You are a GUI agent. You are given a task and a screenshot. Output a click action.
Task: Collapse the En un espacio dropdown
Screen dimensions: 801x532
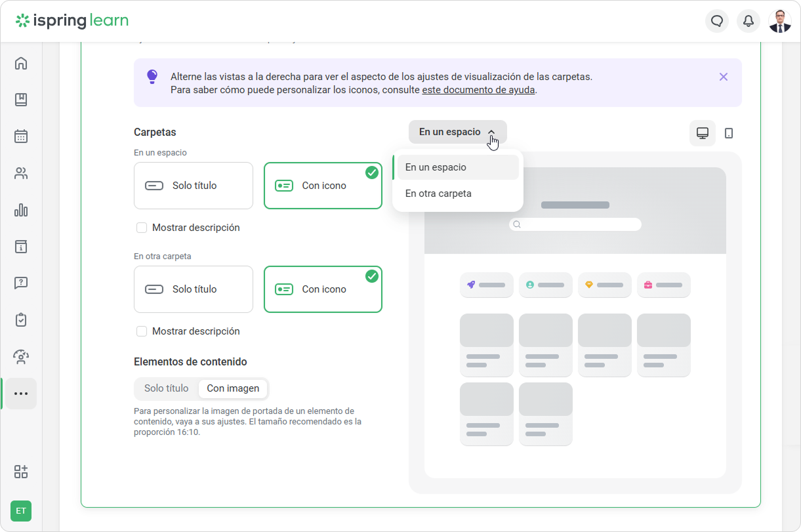click(x=457, y=132)
